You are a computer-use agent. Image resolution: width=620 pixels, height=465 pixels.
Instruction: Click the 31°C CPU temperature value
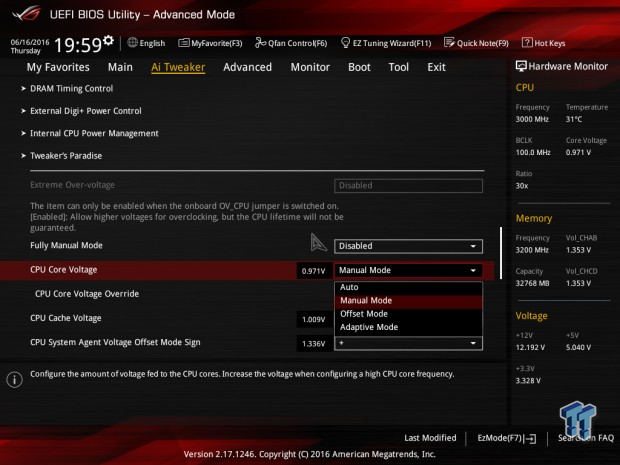pos(574,119)
